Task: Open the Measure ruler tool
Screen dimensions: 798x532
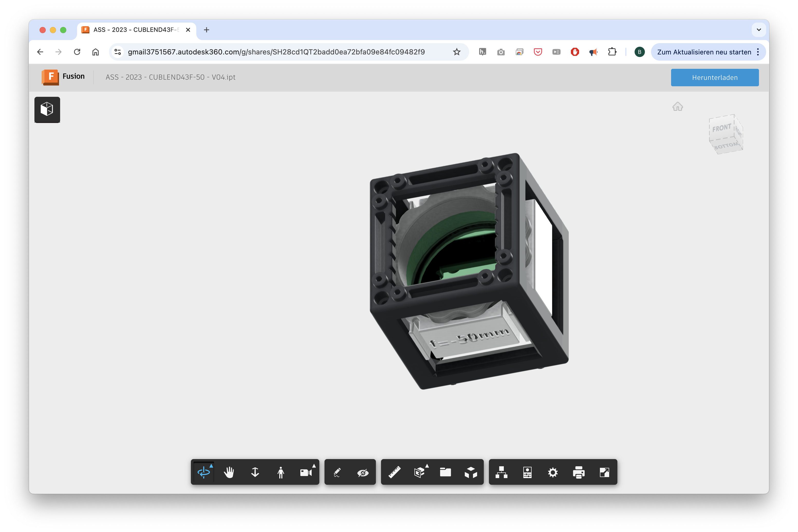Action: (394, 472)
